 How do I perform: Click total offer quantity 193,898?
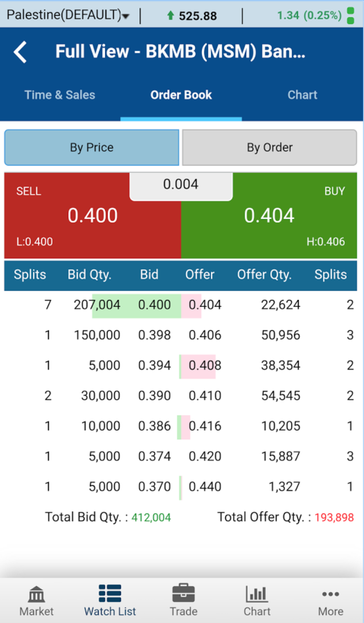(334, 517)
